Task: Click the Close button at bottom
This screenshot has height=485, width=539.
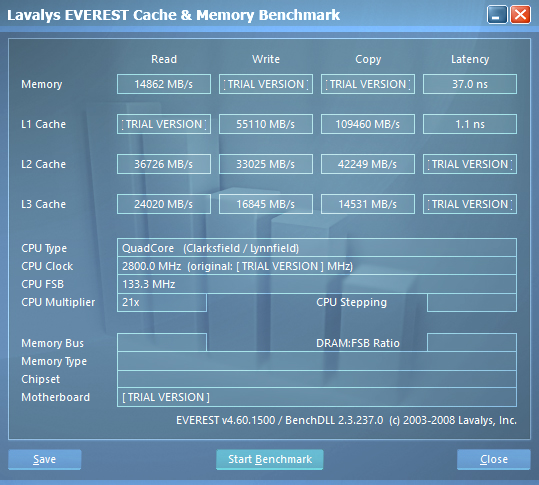Action: point(494,459)
